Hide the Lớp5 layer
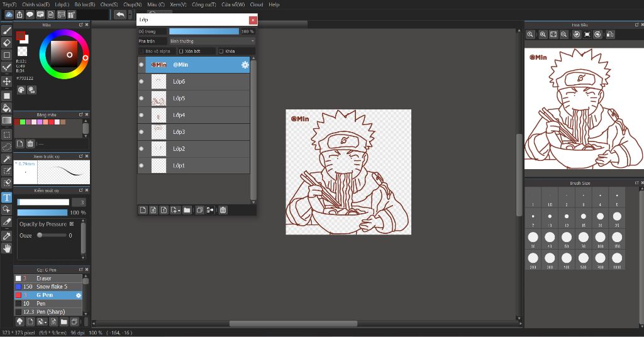Image resolution: width=644 pixels, height=337 pixels. click(142, 99)
